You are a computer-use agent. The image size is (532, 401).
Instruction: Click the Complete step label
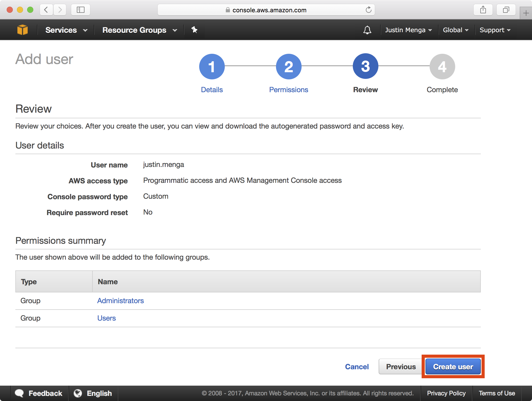pos(442,90)
